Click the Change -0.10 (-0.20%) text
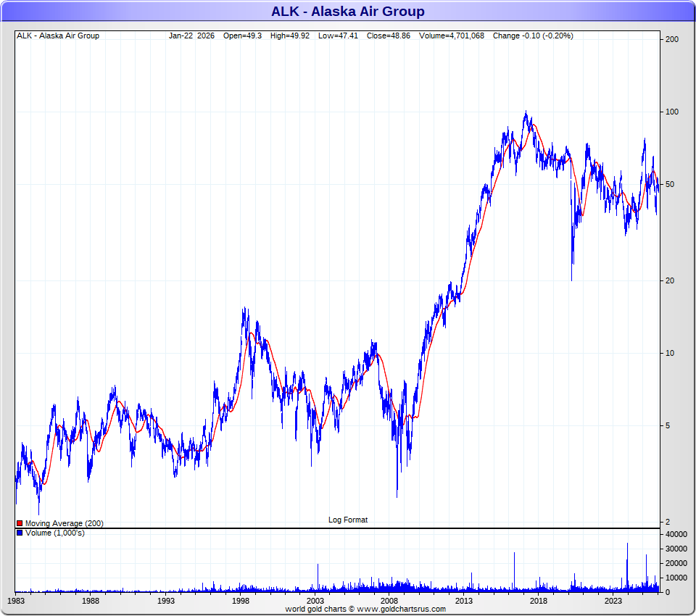The width and height of the screenshot is (696, 616). point(533,36)
